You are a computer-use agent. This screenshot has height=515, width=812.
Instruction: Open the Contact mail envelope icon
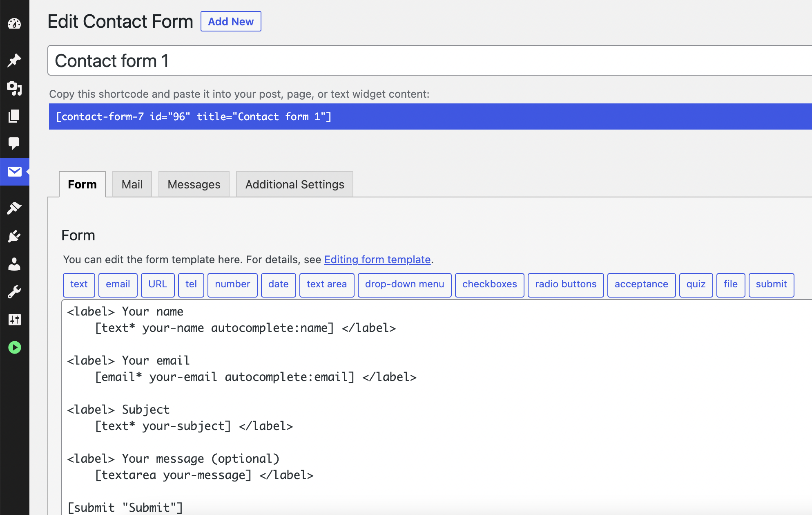click(x=14, y=171)
